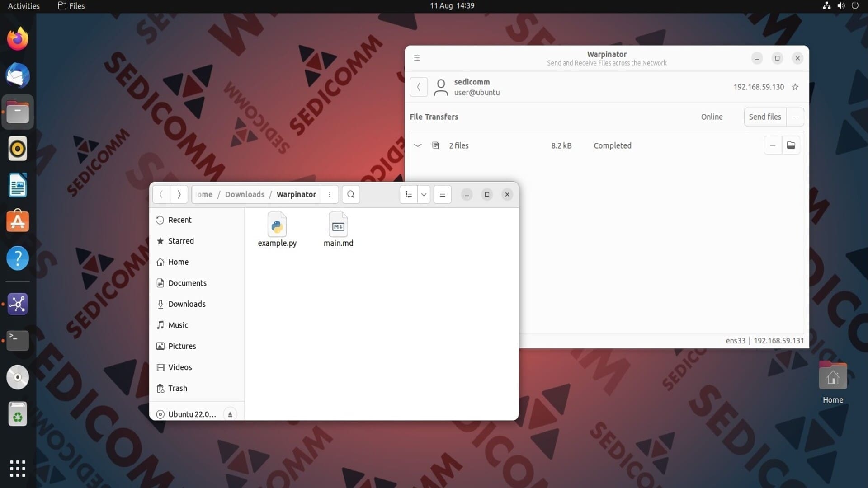Screen dimensions: 868x488
Task: Open Files from the dock
Action: coord(18,112)
